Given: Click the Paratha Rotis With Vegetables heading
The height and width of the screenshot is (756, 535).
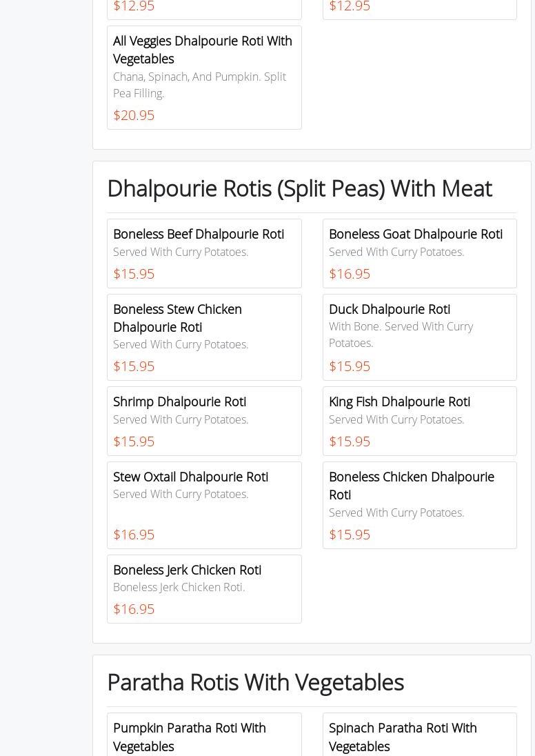Looking at the screenshot, I should coord(255,682).
